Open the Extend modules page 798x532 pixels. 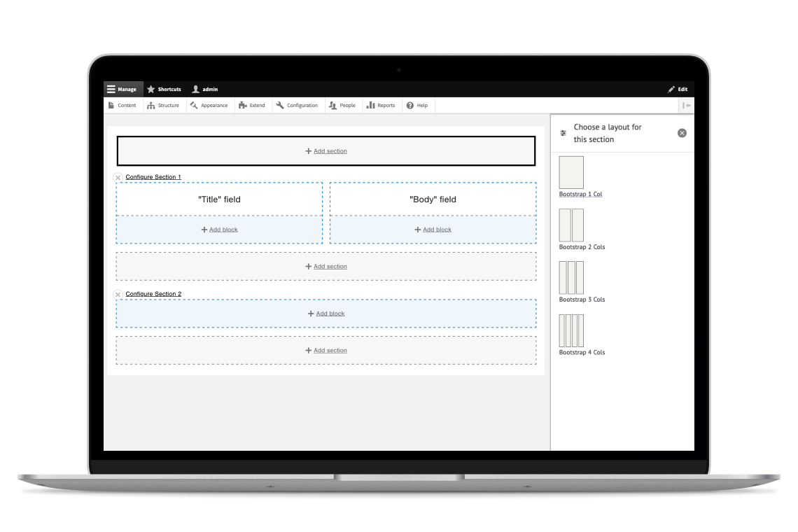click(x=252, y=106)
